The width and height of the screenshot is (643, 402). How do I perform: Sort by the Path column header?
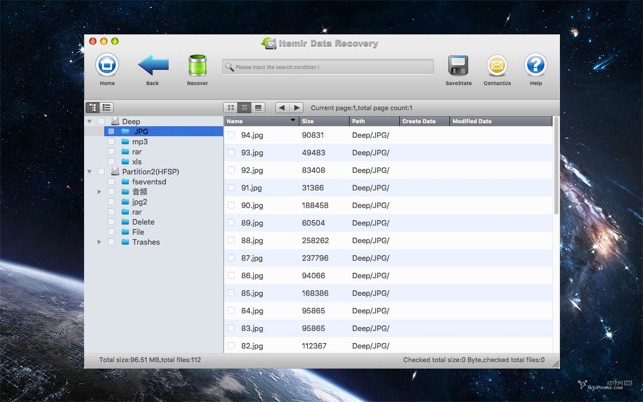[x=374, y=121]
